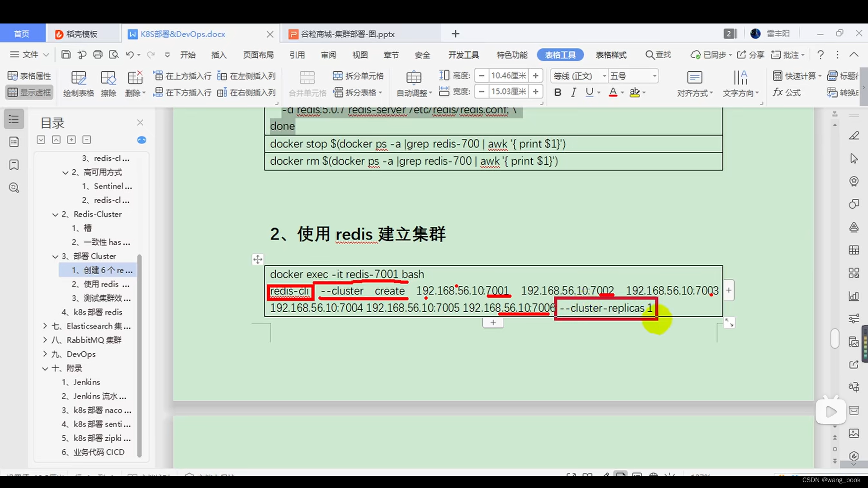This screenshot has height=488, width=868.
Task: Click the document vertical scrollbar thumb
Action: coord(835,338)
